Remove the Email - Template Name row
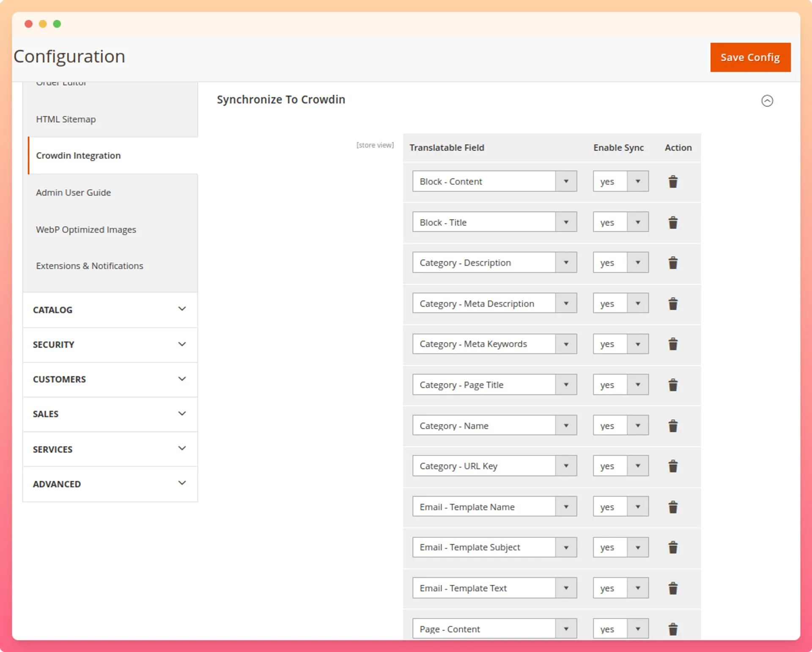 coord(673,507)
